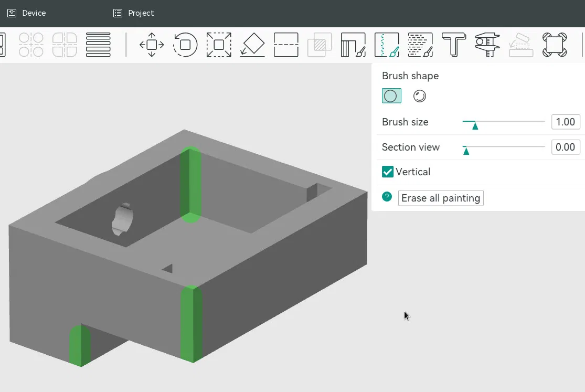Uncheck the Vertical checkbox

[388, 172]
